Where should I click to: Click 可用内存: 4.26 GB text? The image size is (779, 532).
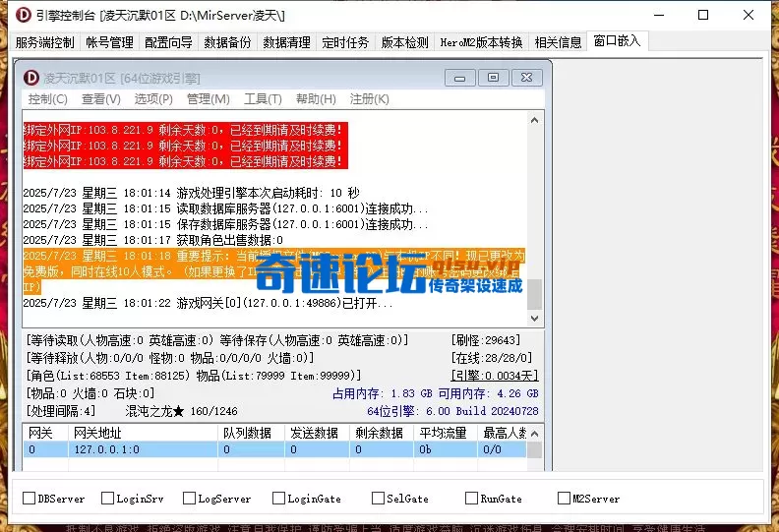pyautogui.click(x=489, y=393)
